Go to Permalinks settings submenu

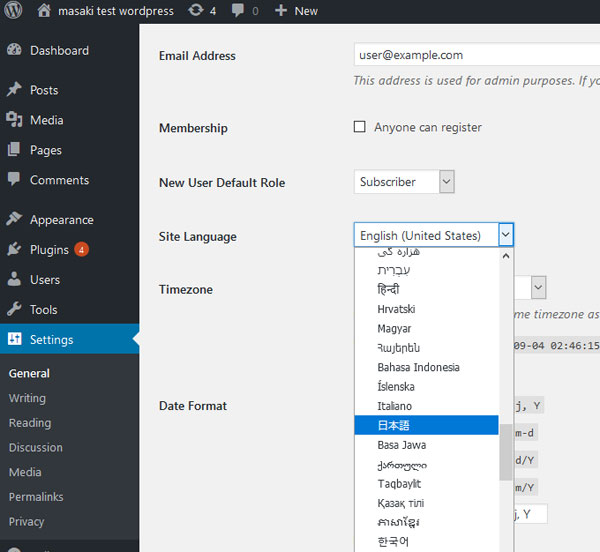[36, 497]
